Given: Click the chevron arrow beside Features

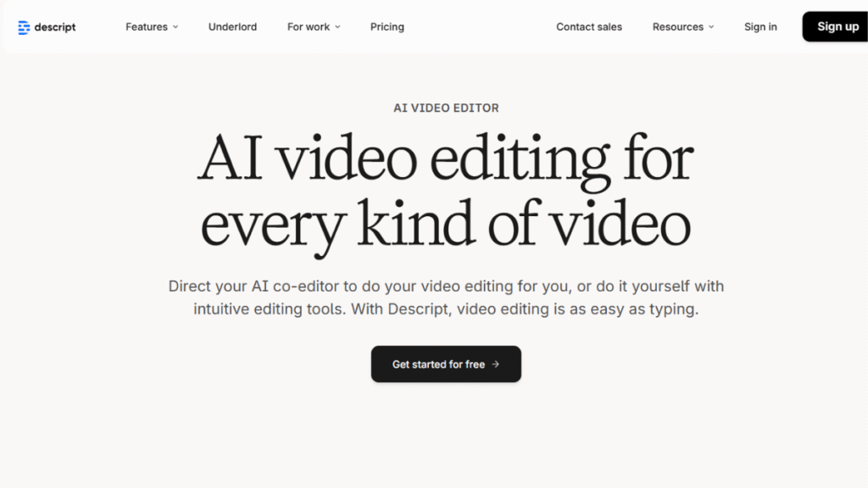Looking at the screenshot, I should click(175, 27).
